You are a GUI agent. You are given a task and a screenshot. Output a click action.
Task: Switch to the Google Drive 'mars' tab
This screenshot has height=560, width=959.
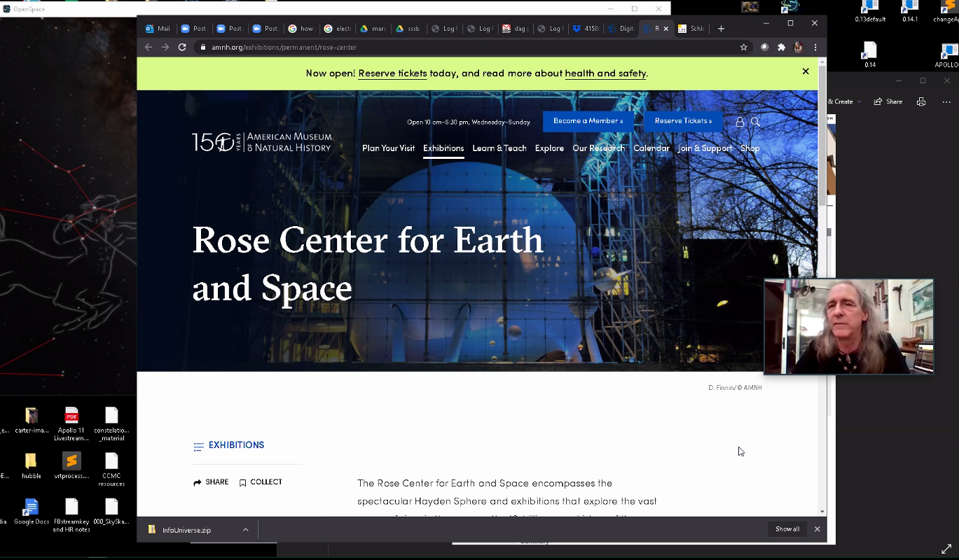[373, 29]
